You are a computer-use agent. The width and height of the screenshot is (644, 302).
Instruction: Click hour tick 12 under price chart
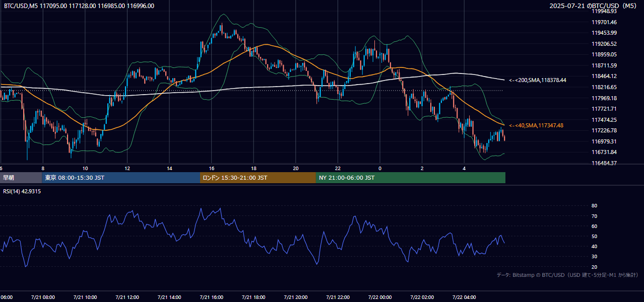click(127, 168)
